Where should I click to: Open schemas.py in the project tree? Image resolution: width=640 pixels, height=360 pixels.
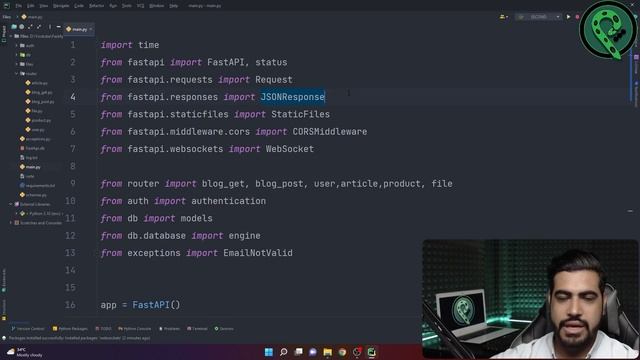(33, 195)
